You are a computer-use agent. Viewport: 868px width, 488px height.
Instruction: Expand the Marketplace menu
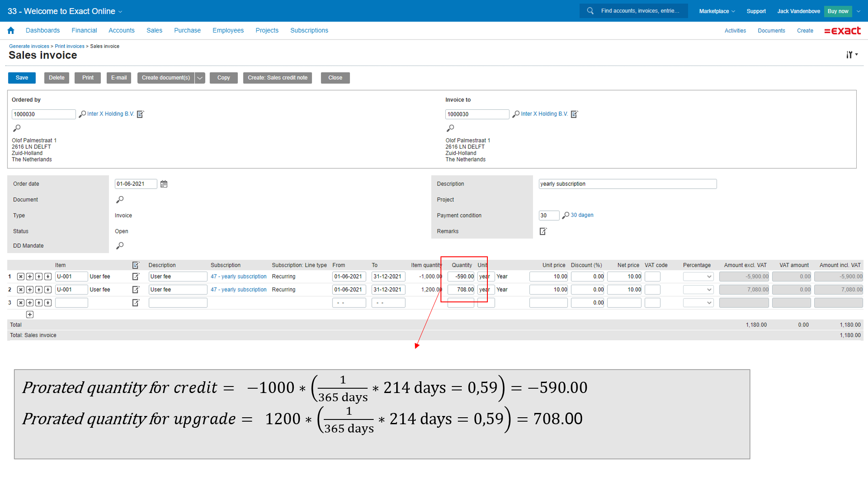coord(717,11)
